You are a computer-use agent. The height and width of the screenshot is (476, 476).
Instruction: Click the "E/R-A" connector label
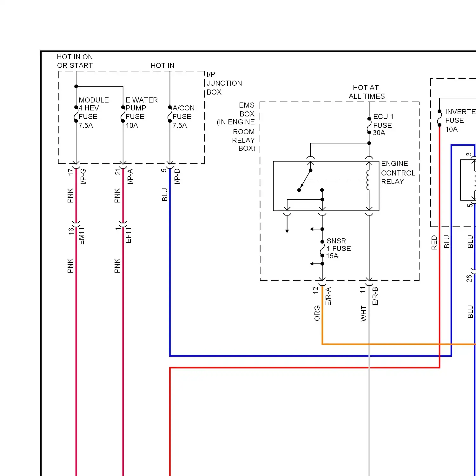click(328, 296)
